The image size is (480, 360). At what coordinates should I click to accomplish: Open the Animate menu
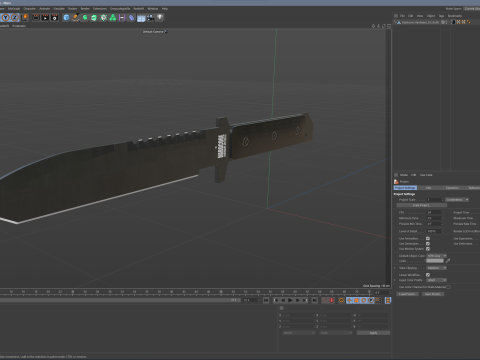[44, 9]
